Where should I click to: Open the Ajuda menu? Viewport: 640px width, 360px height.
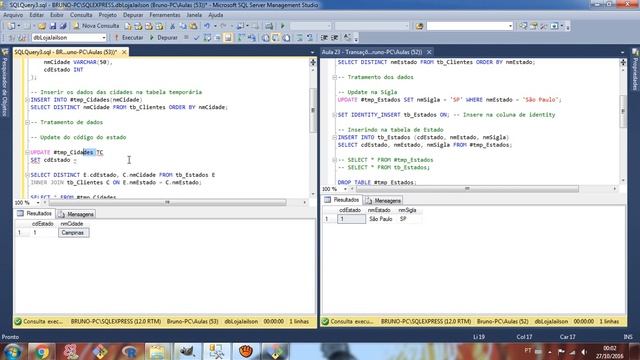(x=216, y=15)
